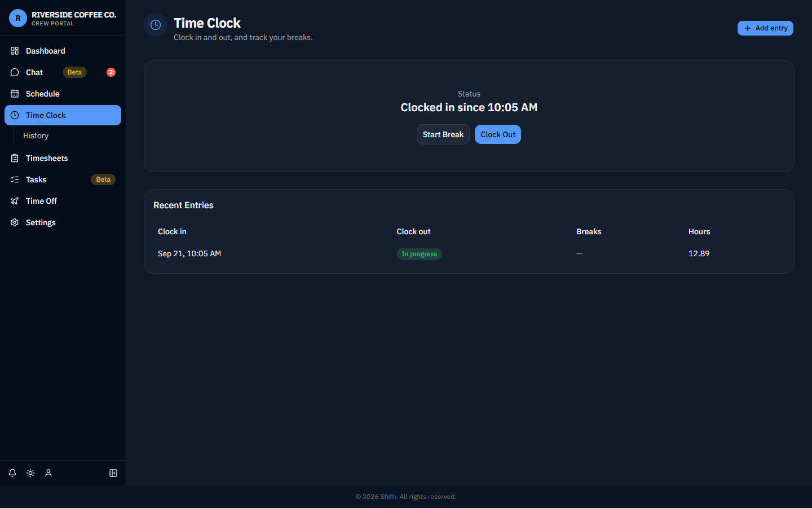Click the Start Break button
This screenshot has height=508, width=812.
tap(443, 134)
